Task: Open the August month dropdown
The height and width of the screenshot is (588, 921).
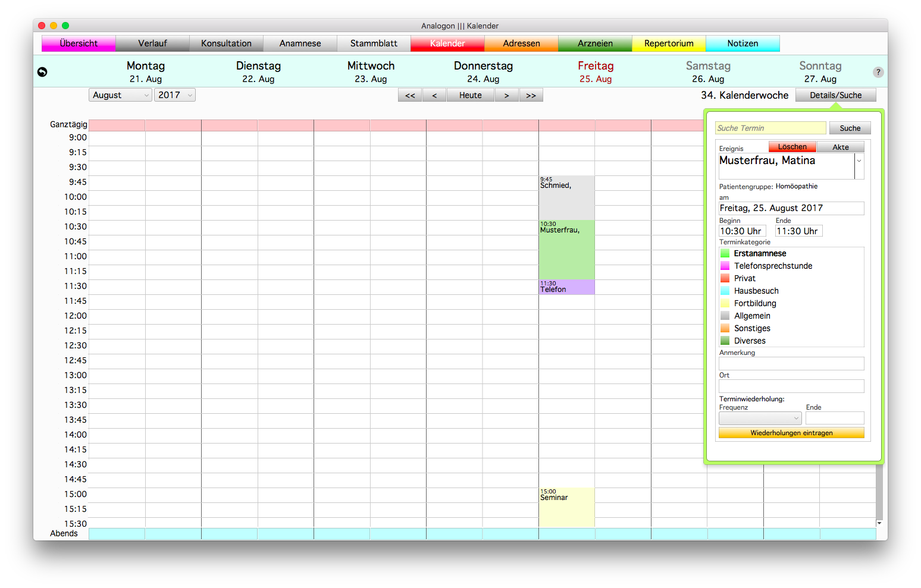Action: 120,95
